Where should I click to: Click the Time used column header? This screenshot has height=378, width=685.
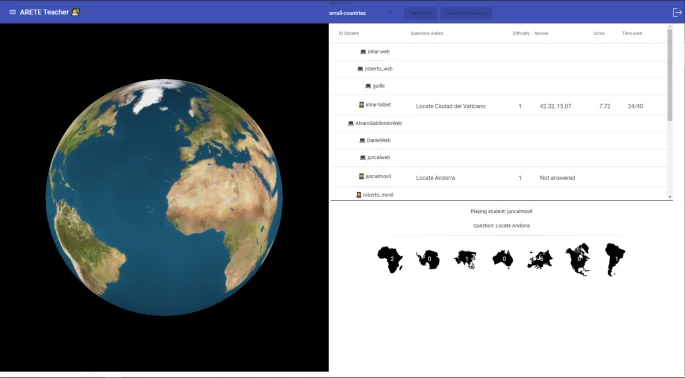coord(632,33)
